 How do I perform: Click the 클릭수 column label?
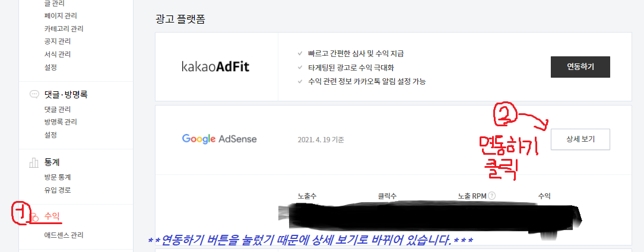coord(388,196)
